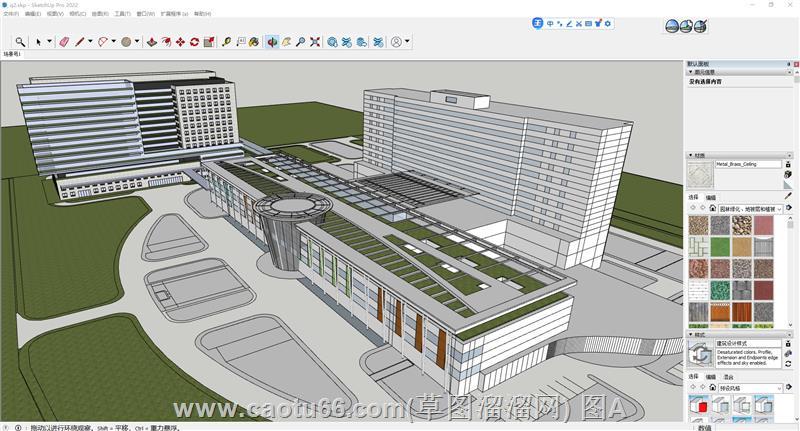
Task: Open dropdown arrow beside Circle tool
Action: coord(137,42)
